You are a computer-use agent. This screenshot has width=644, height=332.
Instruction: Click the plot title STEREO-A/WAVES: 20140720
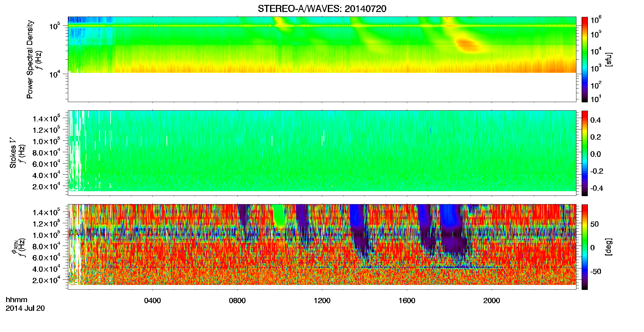coord(322,9)
